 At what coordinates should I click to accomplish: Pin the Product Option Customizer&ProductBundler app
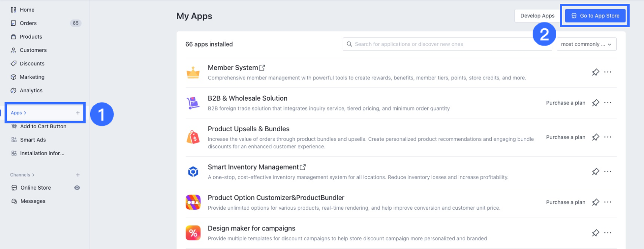tap(596, 202)
